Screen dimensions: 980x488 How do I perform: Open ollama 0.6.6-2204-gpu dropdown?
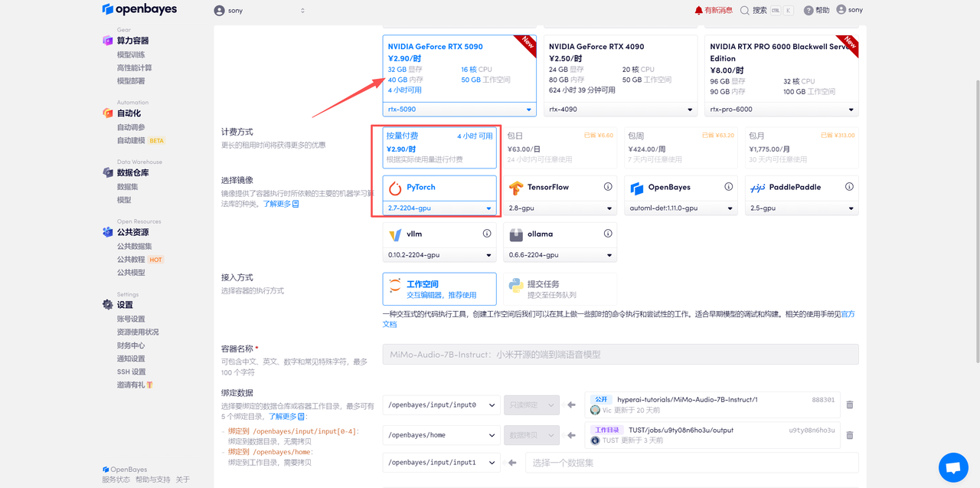coord(560,255)
